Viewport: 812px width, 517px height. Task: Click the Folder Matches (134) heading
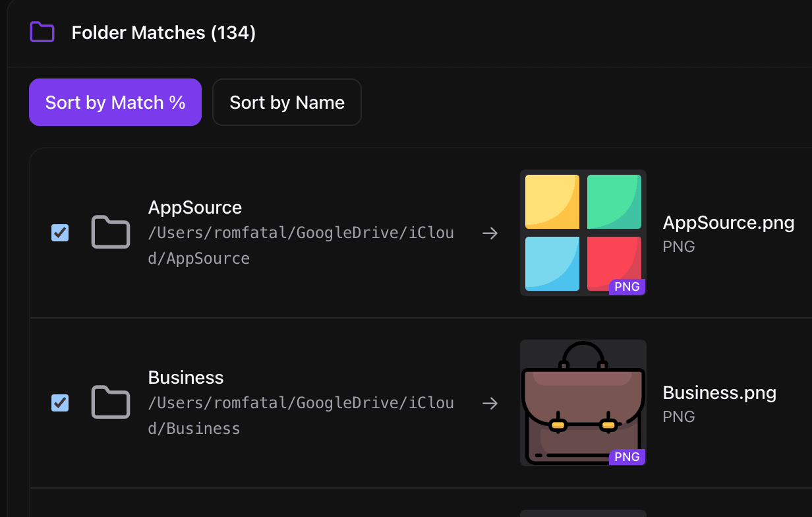coord(163,32)
